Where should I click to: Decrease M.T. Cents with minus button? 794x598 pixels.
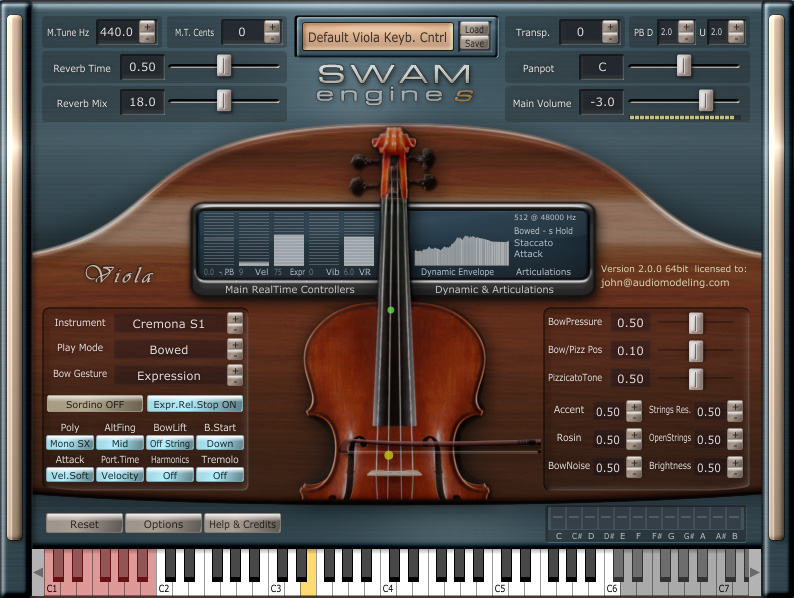click(272, 38)
